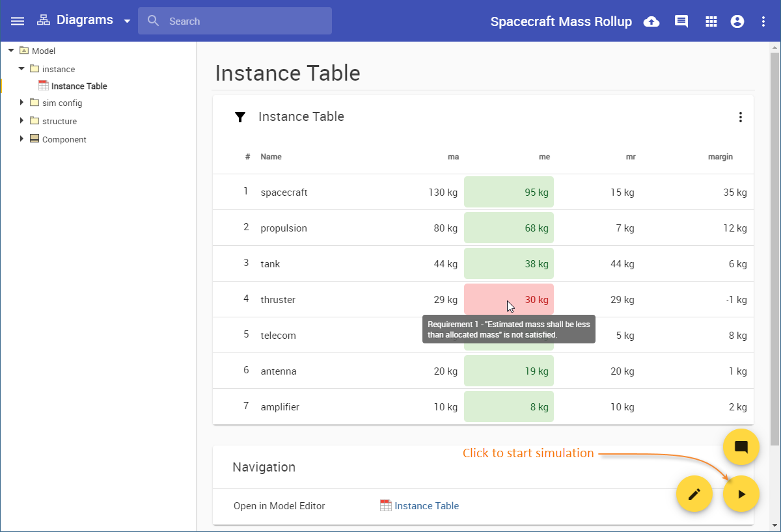This screenshot has width=781, height=532.
Task: Open the Diagrams dropdown arrow
Action: (x=126, y=21)
